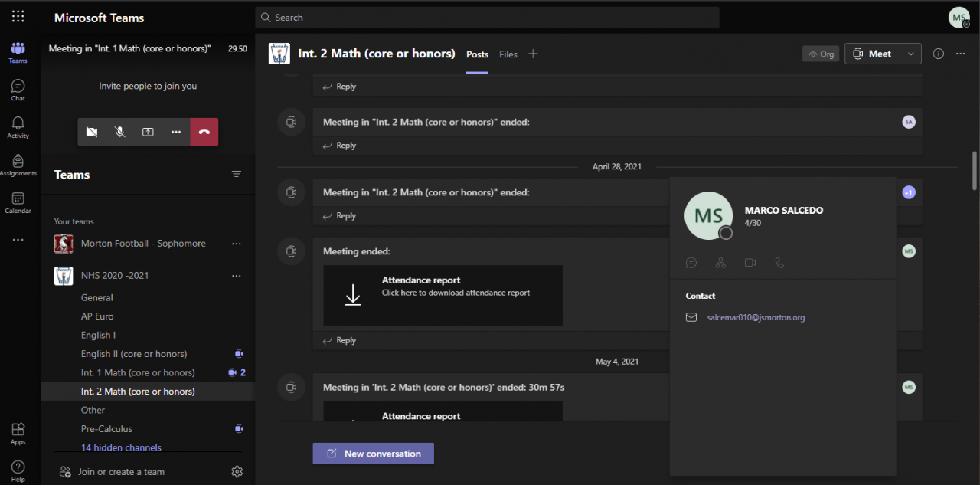Viewport: 980px width, 485px height.
Task: Switch to the Files tab
Action: pos(508,54)
